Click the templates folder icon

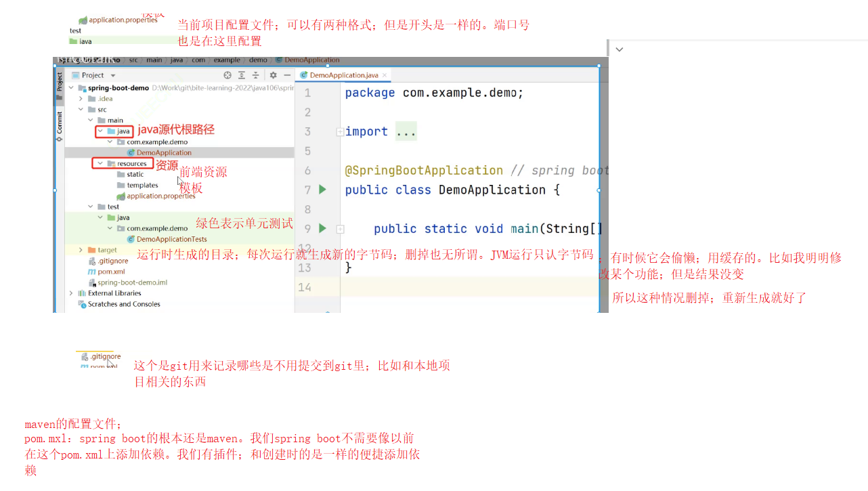[121, 186]
